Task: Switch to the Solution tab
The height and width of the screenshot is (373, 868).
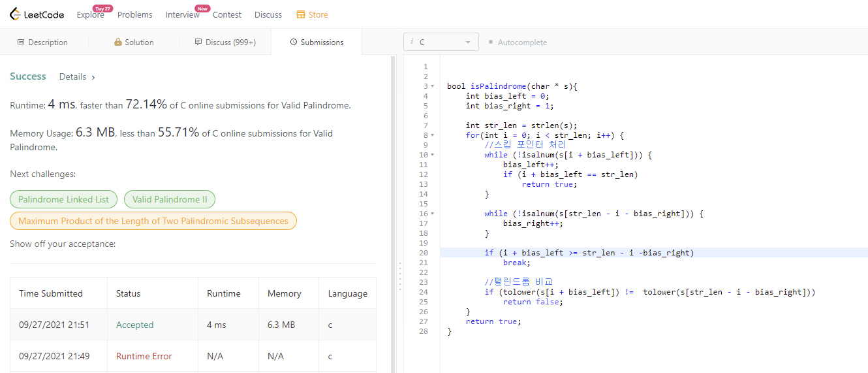Action: point(134,42)
